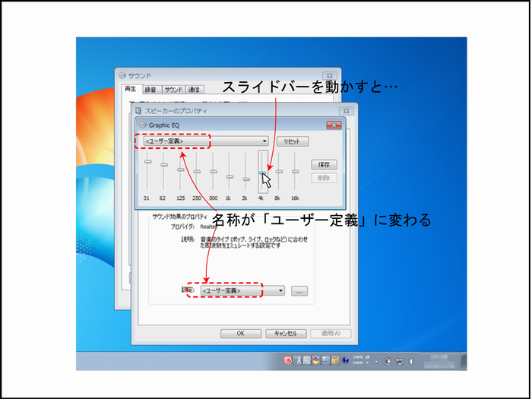The height and width of the screenshot is (399, 532).
Task: Click the CAPS indicator in language bar
Action: tap(358, 357)
